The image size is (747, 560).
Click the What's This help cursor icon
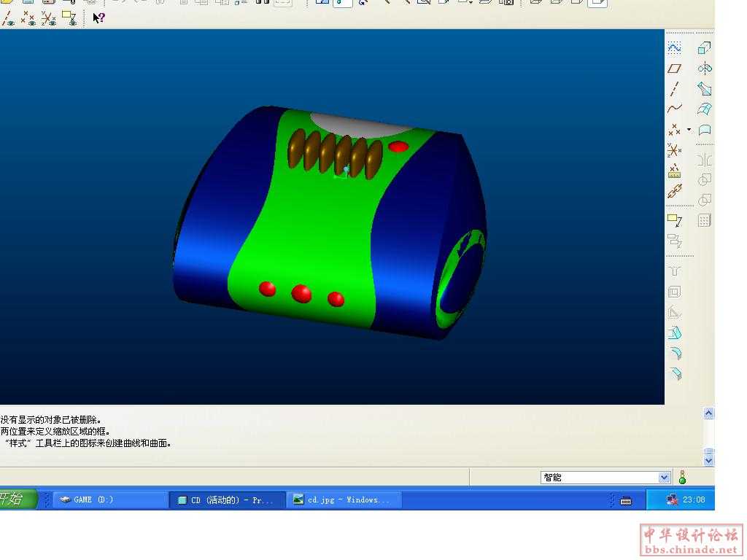pyautogui.click(x=98, y=17)
